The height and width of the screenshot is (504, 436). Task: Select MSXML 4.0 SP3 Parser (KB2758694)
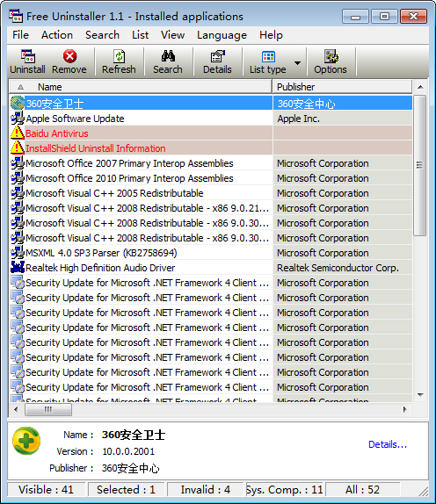(101, 253)
